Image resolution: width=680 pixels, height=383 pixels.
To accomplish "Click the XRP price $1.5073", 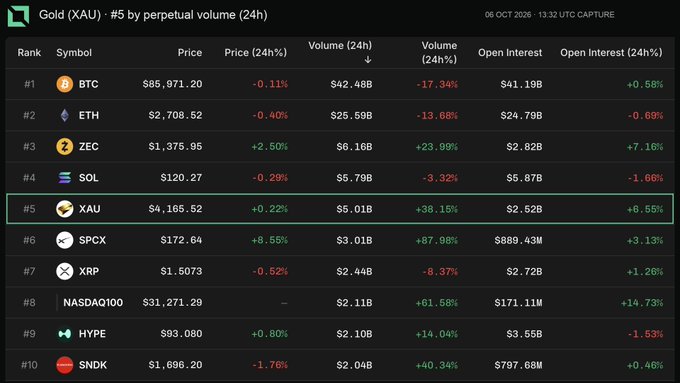I will click(181, 272).
